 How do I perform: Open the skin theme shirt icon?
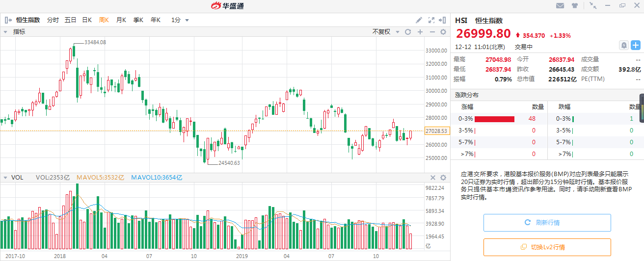[575, 6]
